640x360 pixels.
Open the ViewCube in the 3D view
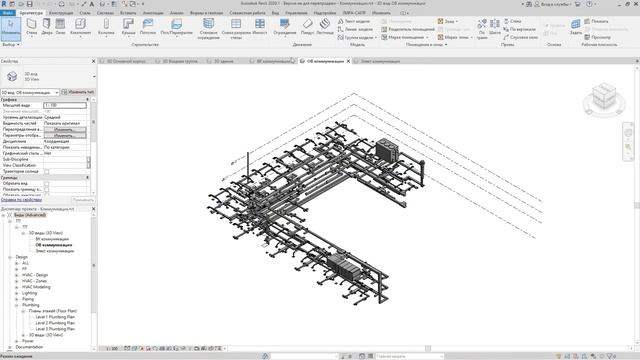604,97
